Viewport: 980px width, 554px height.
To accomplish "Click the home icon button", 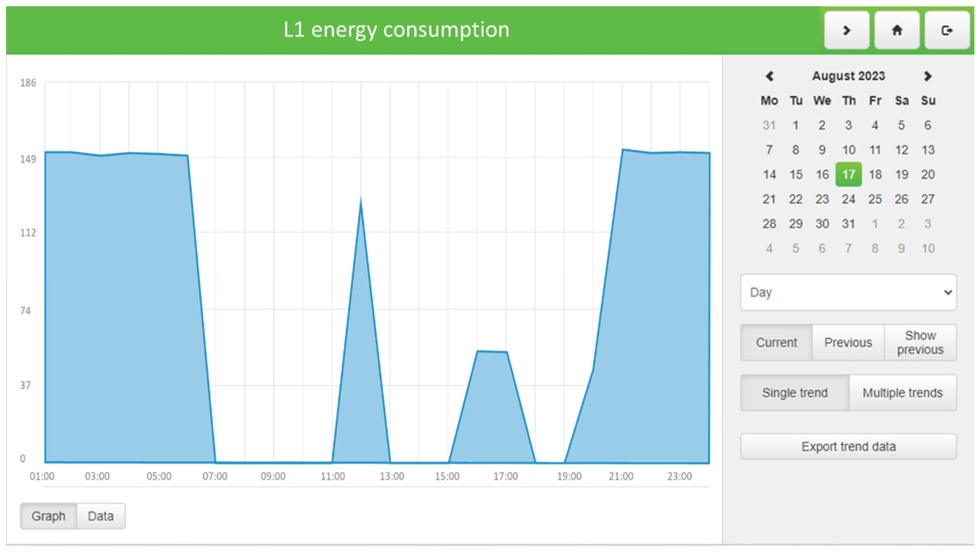I will click(x=897, y=30).
